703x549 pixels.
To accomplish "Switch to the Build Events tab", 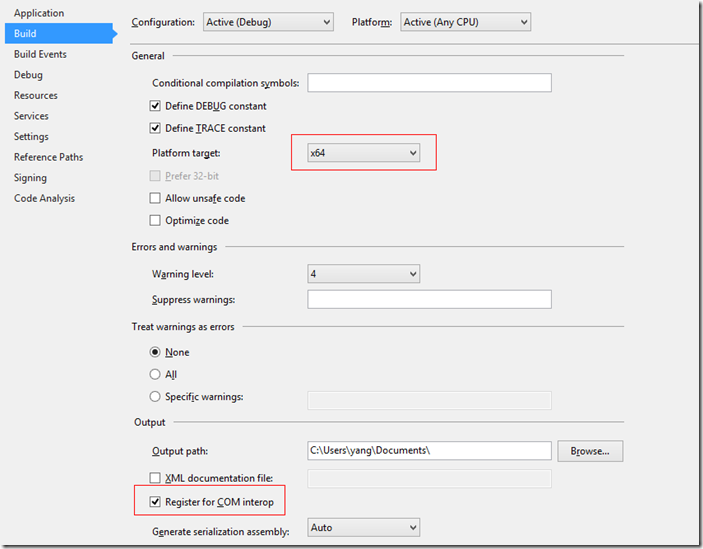I will tap(40, 54).
